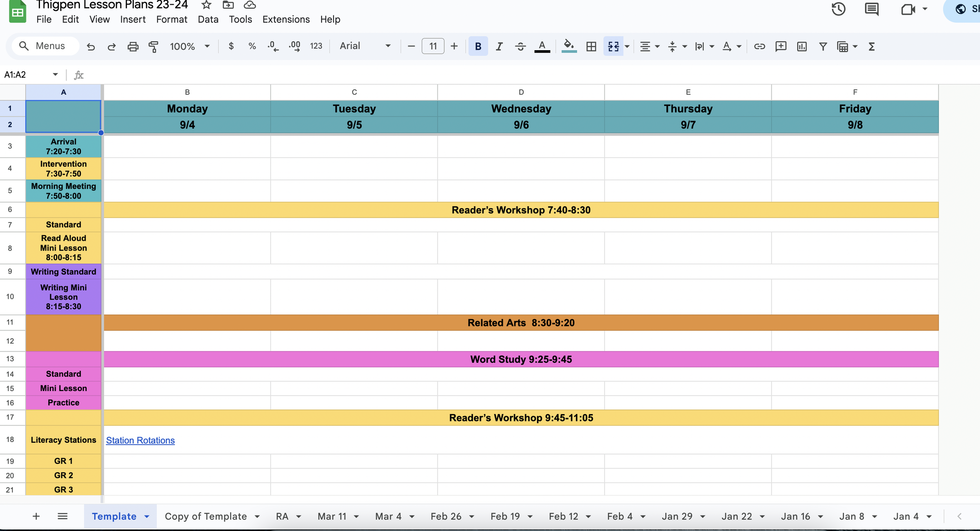Click the paint format tool
980x531 pixels.
point(153,46)
